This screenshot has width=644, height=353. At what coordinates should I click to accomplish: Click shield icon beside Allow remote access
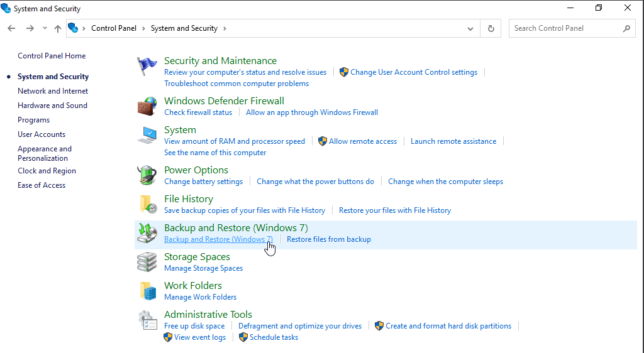323,141
